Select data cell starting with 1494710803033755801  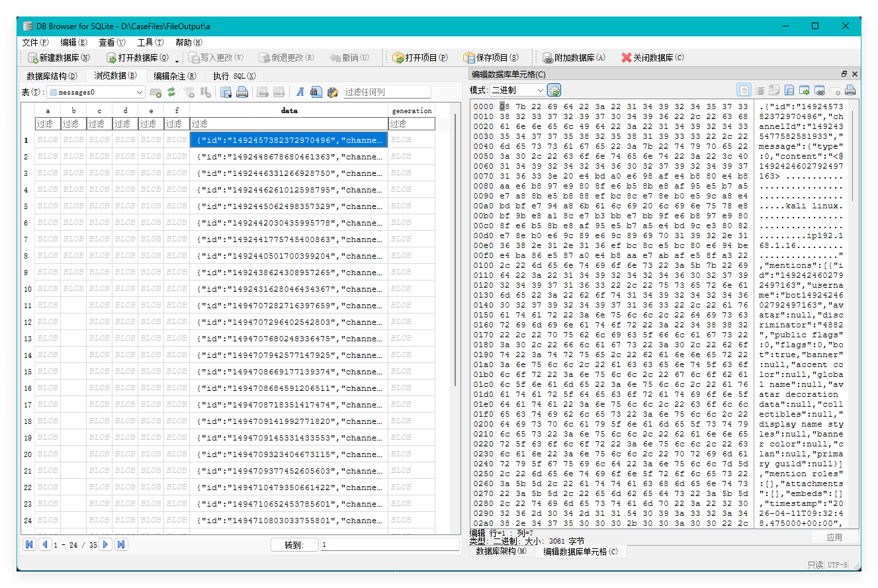[288, 521]
